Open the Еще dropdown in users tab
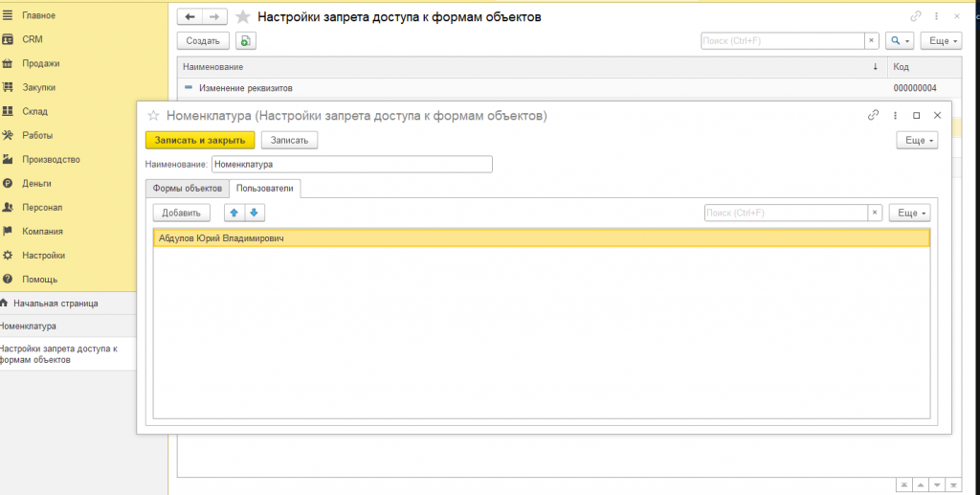980x495 pixels. click(x=910, y=213)
